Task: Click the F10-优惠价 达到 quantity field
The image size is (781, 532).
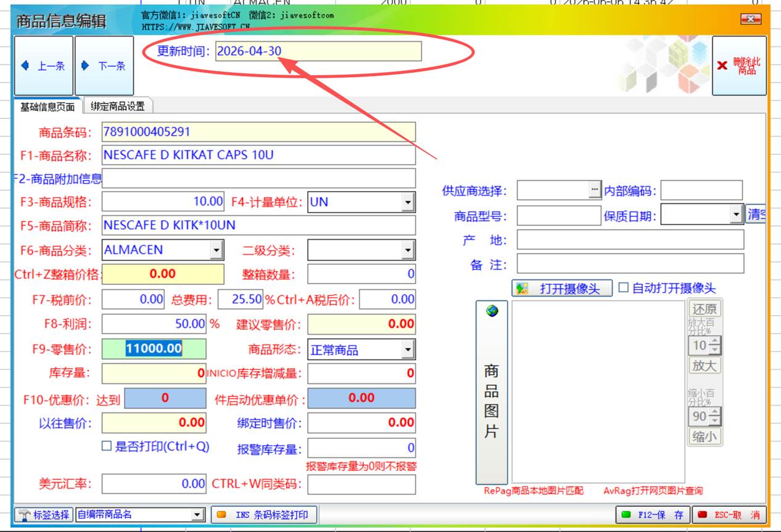Action: click(165, 398)
